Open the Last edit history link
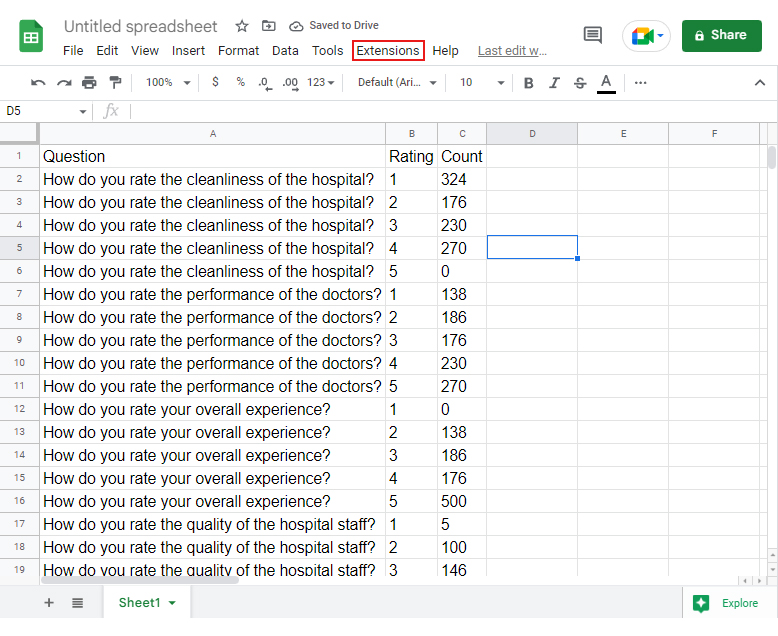The image size is (778, 636). pos(512,51)
